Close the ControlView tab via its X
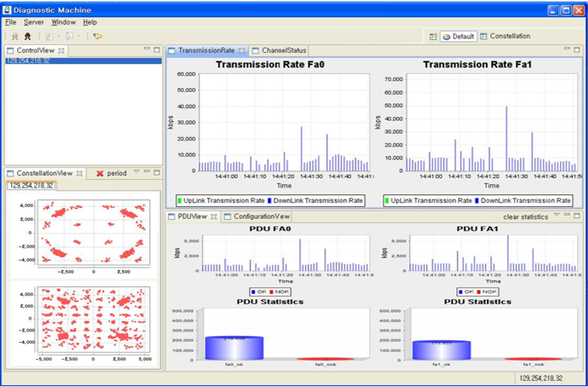The height and width of the screenshot is (387, 588). tap(61, 51)
